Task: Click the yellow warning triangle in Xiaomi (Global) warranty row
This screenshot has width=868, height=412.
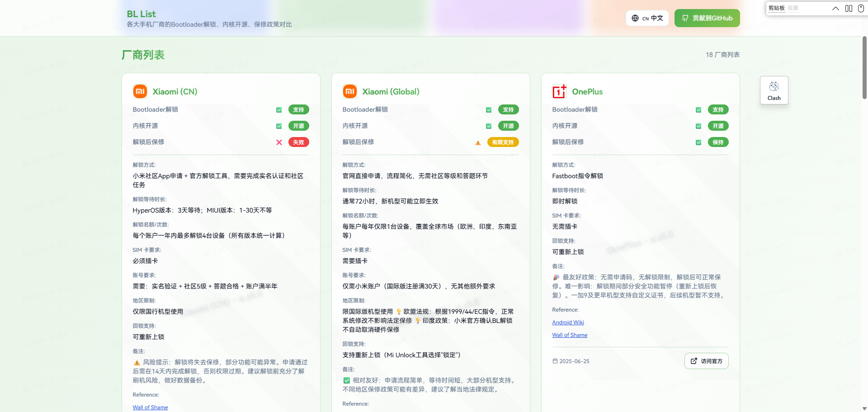Action: (478, 142)
